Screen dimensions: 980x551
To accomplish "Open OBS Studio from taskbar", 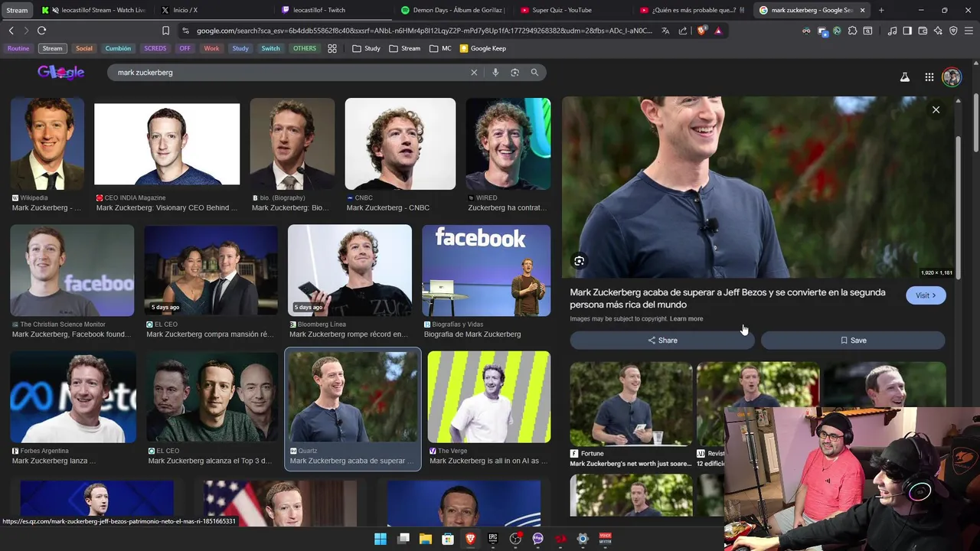I will [x=515, y=539].
